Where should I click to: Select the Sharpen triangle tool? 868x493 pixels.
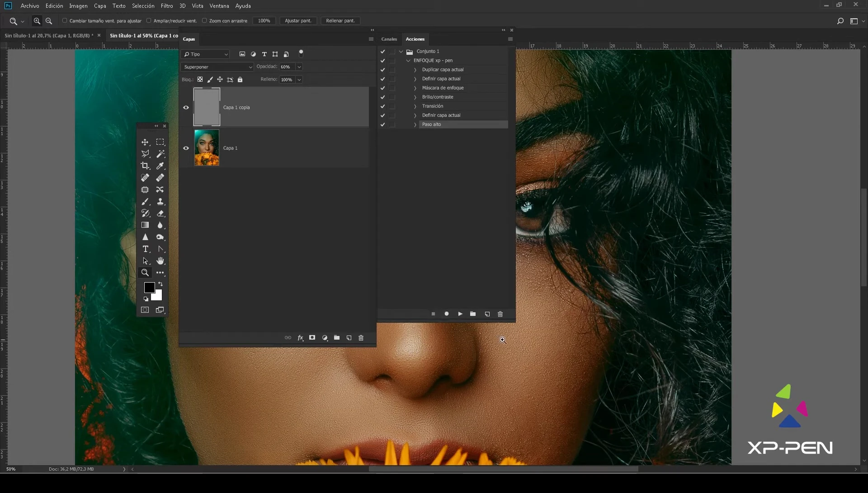145,237
